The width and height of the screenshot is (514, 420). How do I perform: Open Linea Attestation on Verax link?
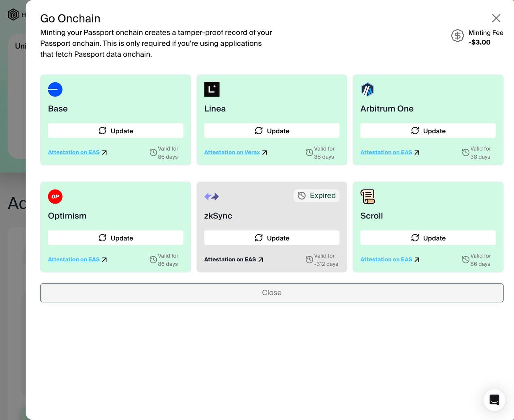(236, 153)
